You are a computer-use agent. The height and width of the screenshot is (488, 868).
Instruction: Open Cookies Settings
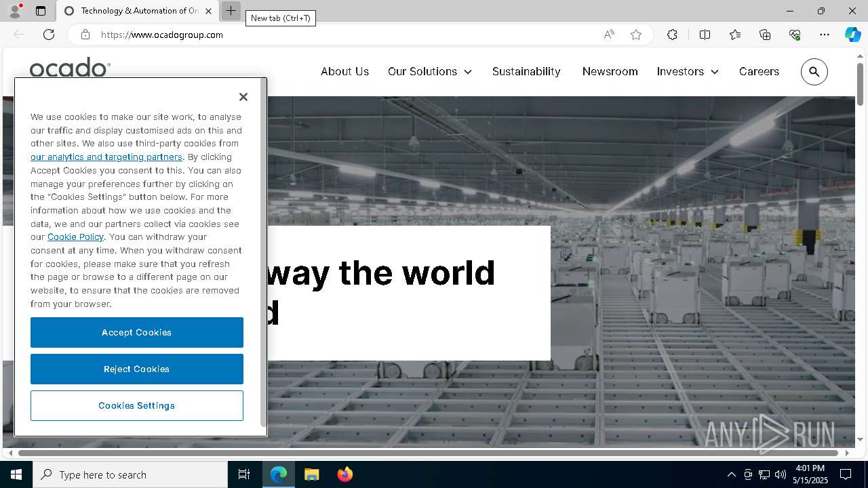click(x=137, y=405)
